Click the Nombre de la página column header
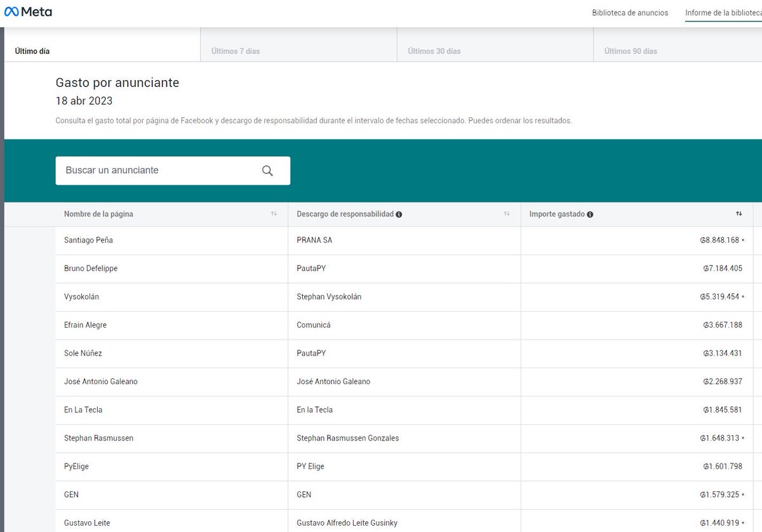This screenshot has height=532, width=762. pyautogui.click(x=171, y=214)
